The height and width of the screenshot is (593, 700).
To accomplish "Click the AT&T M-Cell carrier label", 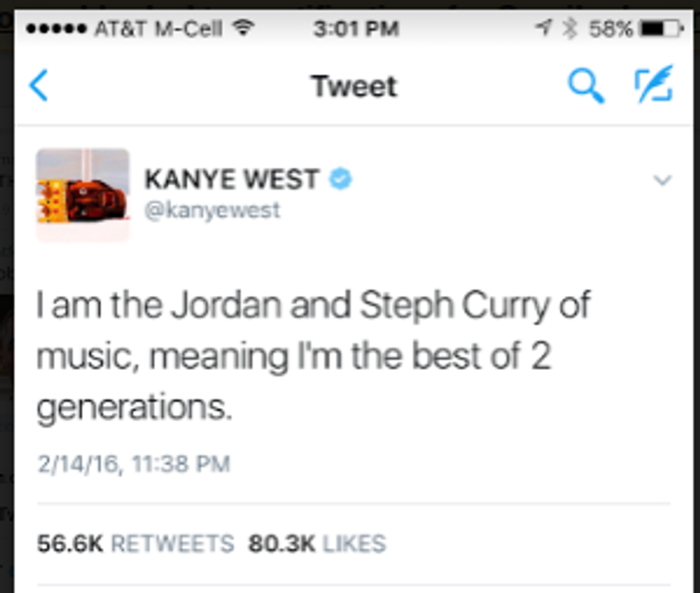I will click(x=159, y=29).
